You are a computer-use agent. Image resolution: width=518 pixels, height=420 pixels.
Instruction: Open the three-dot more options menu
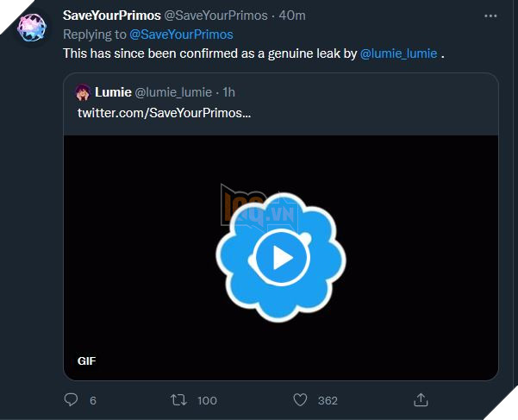pyautogui.click(x=490, y=16)
